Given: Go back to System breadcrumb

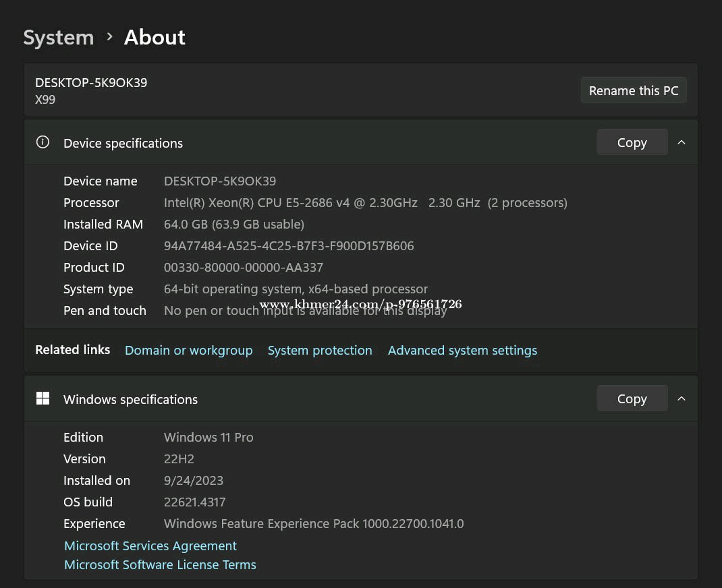Looking at the screenshot, I should click(59, 37).
